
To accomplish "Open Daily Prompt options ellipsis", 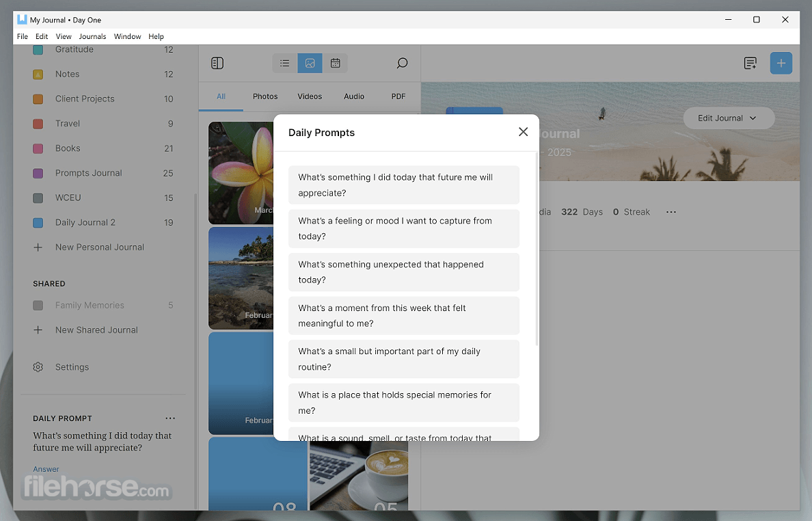I will (x=170, y=418).
